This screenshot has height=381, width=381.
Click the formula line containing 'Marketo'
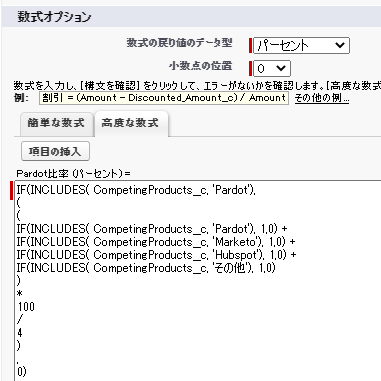coord(156,242)
